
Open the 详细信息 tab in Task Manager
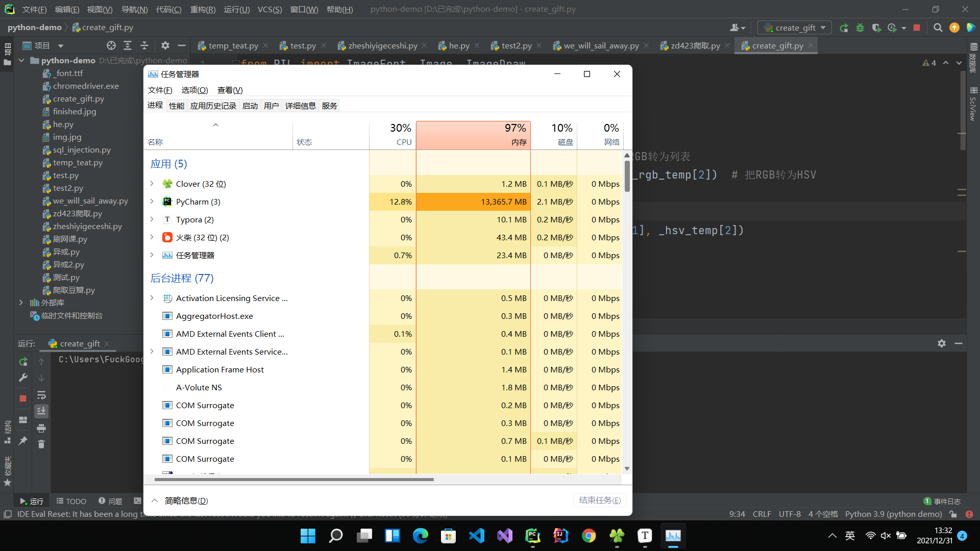300,106
